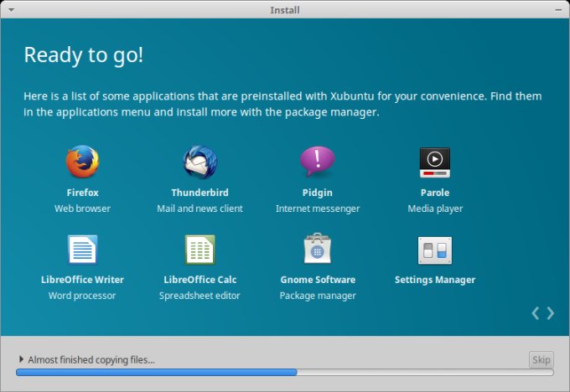Click the 'Word processor' caption
This screenshot has width=570, height=392.
pos(82,296)
